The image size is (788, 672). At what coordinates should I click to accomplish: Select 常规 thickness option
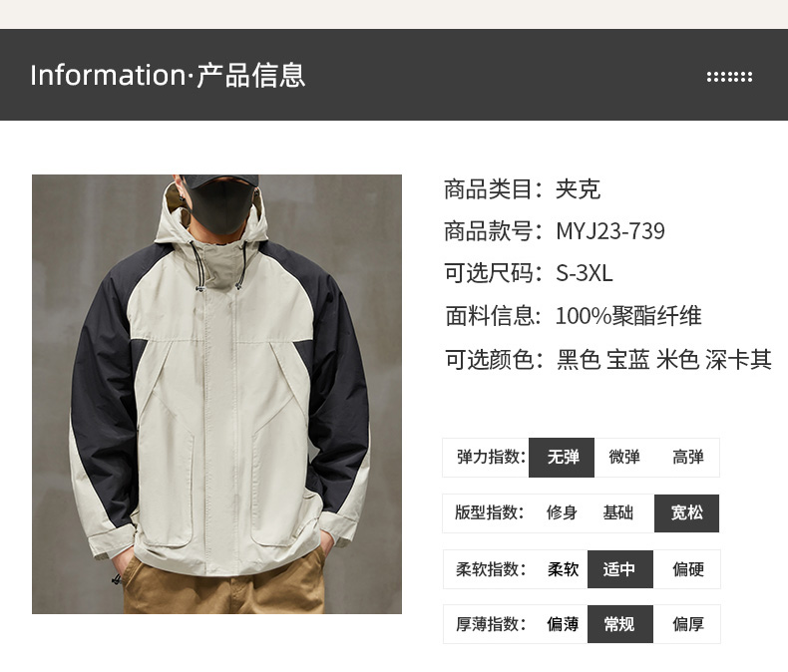pyautogui.click(x=620, y=624)
